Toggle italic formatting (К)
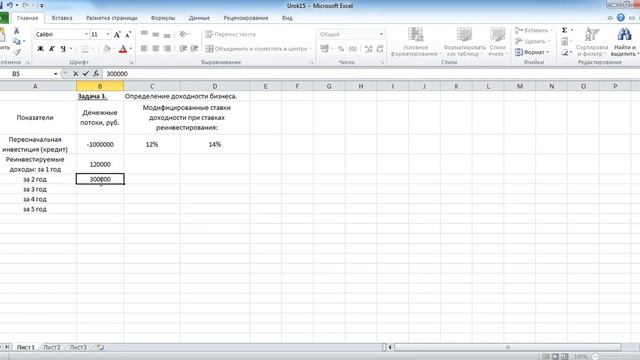Screen dimensions: 640x360 tap(52, 49)
